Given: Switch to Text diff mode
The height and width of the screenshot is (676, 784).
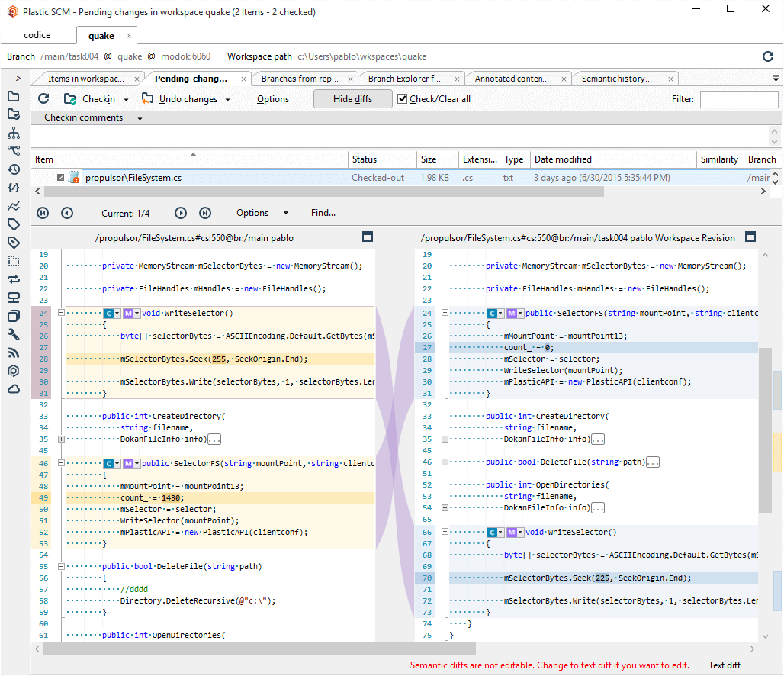Looking at the screenshot, I should pyautogui.click(x=724, y=665).
